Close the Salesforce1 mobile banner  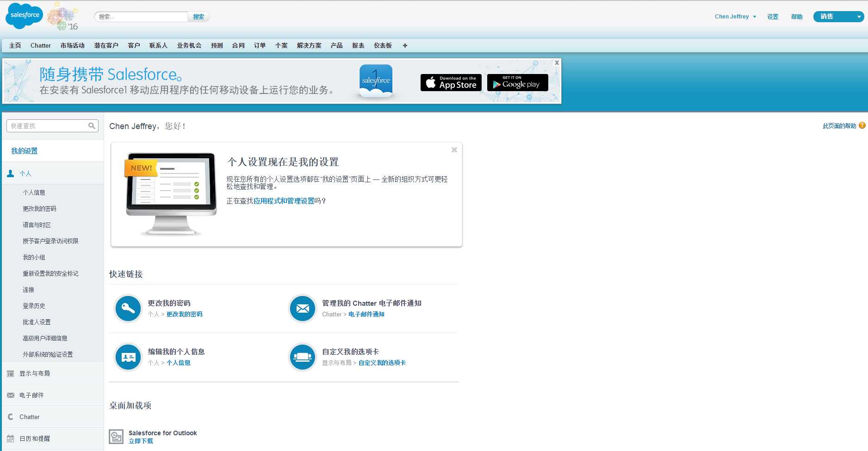coord(557,62)
